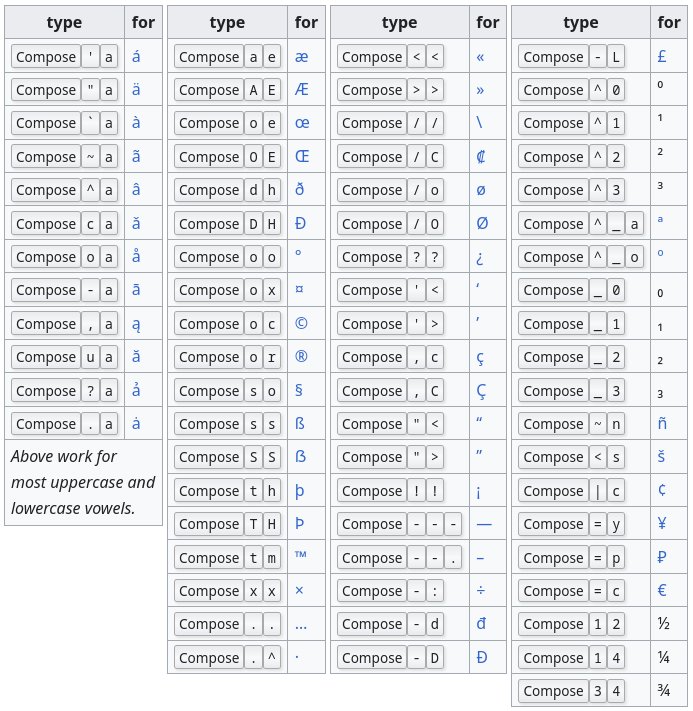This screenshot has width=693, height=711.
Task: Open the one-half ½ fraction link
Action: (x=662, y=624)
